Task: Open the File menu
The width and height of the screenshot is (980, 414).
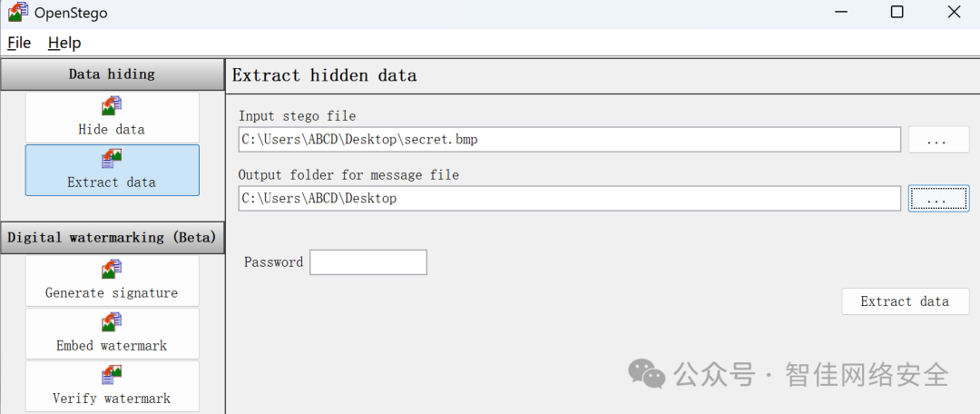Action: coord(19,43)
